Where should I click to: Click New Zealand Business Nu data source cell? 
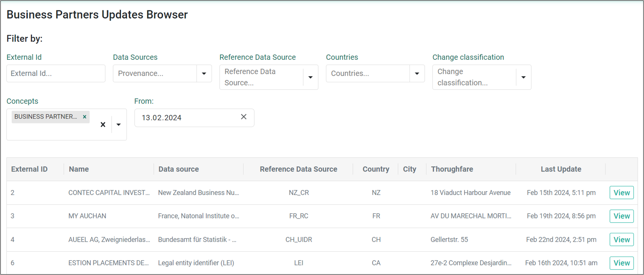198,193
